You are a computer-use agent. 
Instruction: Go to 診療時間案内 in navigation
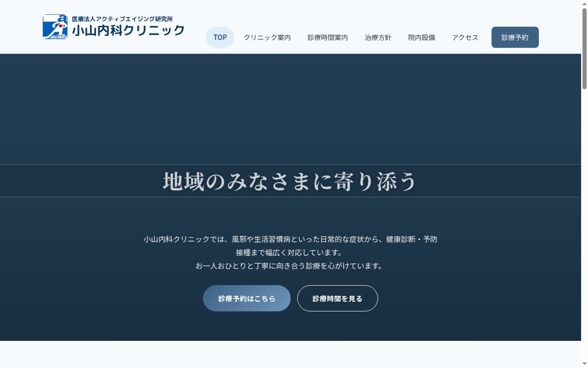(x=328, y=38)
